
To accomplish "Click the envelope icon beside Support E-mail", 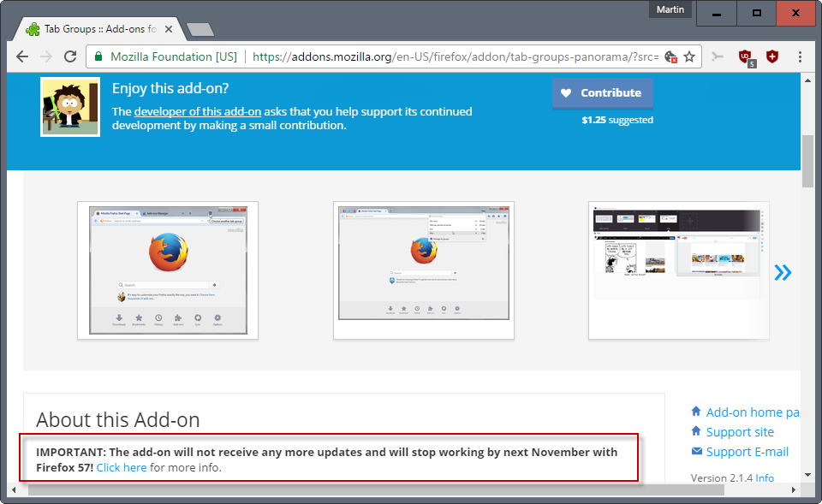I will (x=697, y=451).
